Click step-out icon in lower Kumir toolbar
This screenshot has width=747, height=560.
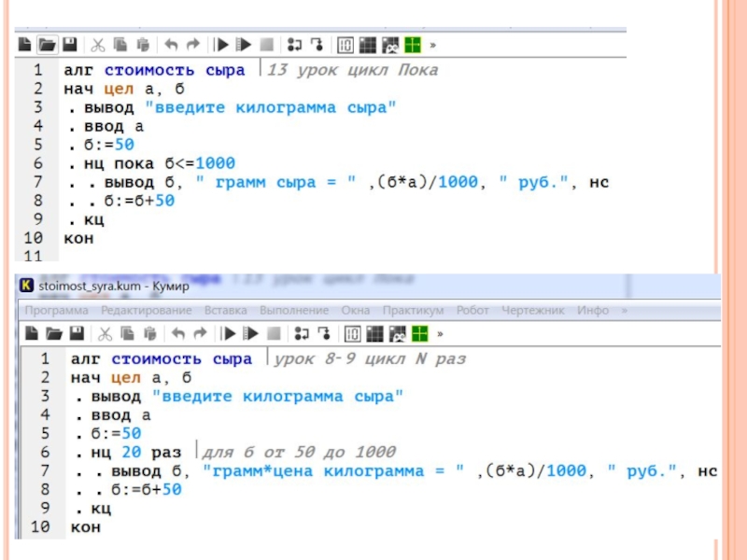[324, 333]
